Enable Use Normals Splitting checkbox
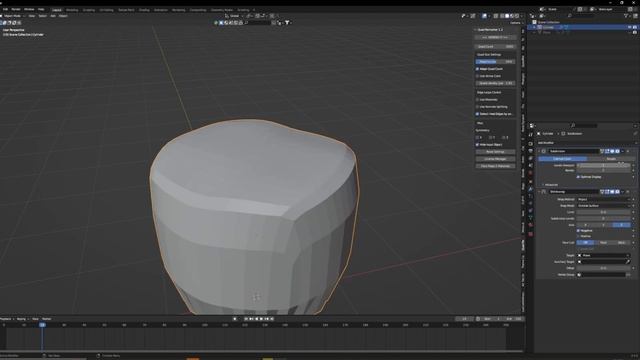The height and width of the screenshot is (360, 640). pyautogui.click(x=477, y=107)
